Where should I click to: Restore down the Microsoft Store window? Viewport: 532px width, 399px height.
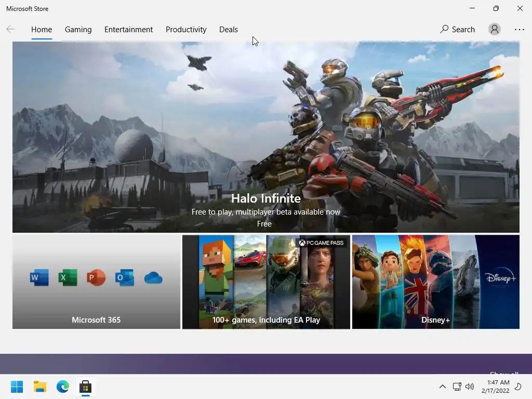tap(496, 8)
